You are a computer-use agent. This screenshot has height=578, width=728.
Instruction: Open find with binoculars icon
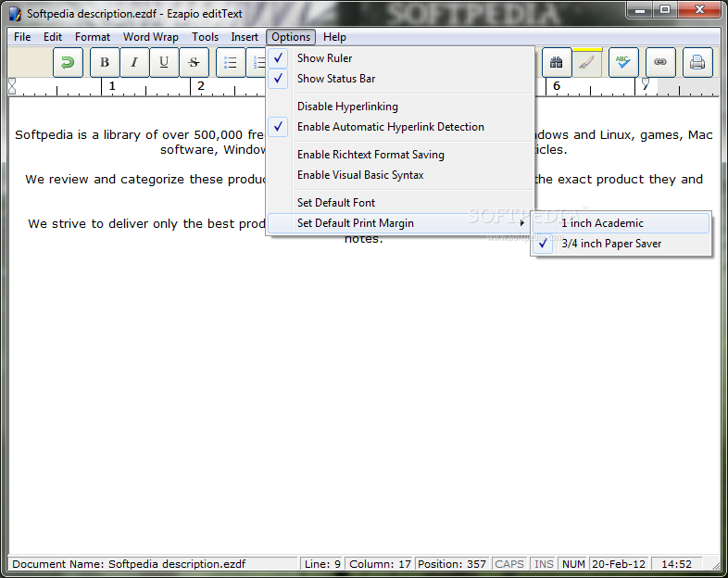[557, 62]
